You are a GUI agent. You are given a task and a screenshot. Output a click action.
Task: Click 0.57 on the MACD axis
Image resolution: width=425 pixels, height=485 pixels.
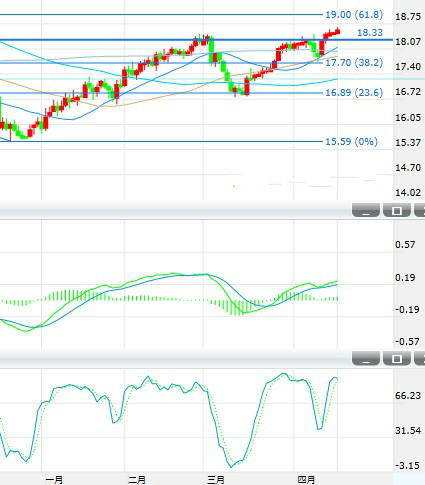[x=405, y=245]
